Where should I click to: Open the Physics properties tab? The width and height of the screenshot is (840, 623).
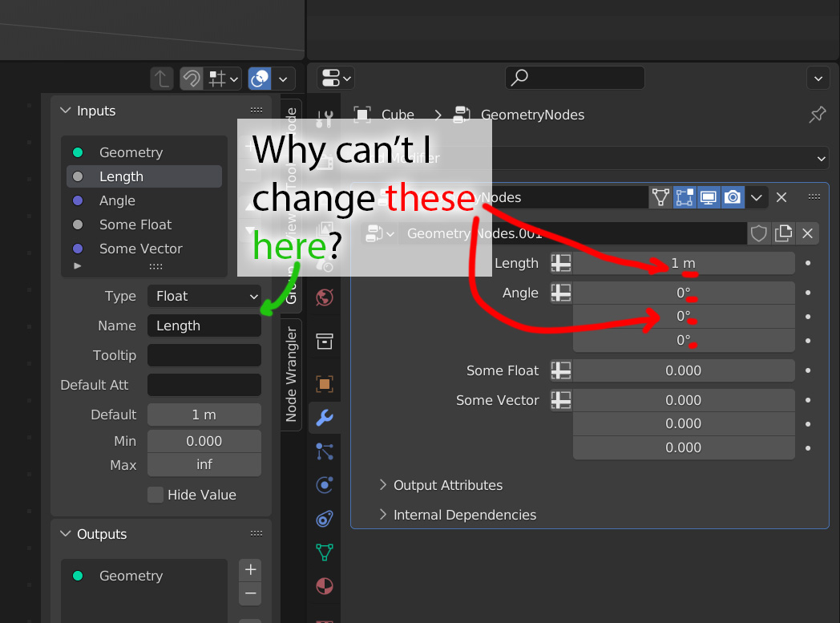pos(325,485)
